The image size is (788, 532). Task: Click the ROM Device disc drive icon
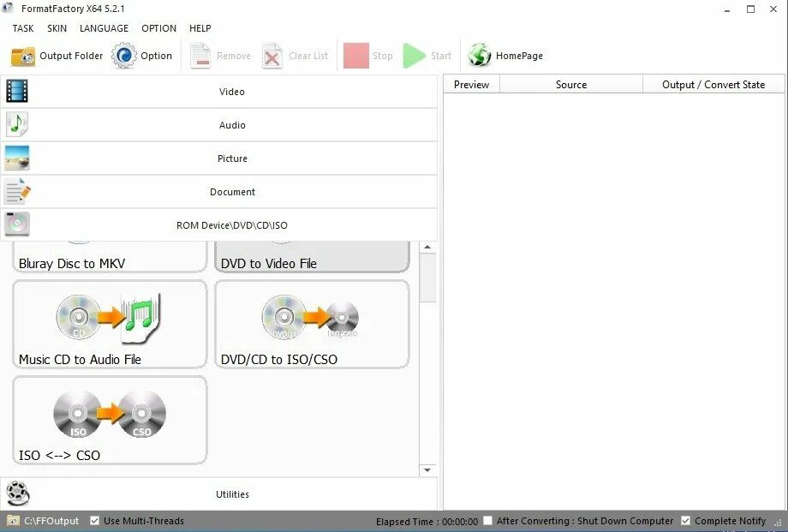[17, 224]
